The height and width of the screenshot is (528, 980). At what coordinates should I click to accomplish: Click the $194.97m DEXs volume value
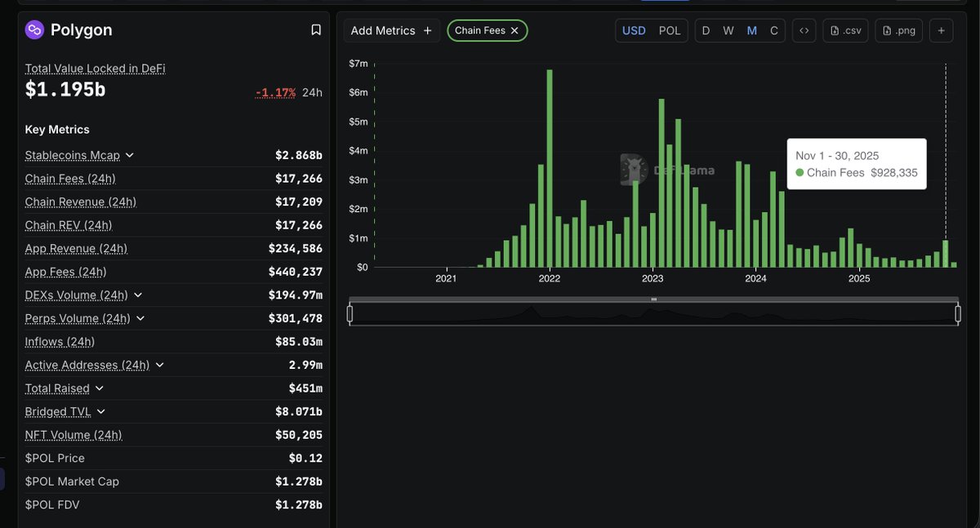point(296,295)
